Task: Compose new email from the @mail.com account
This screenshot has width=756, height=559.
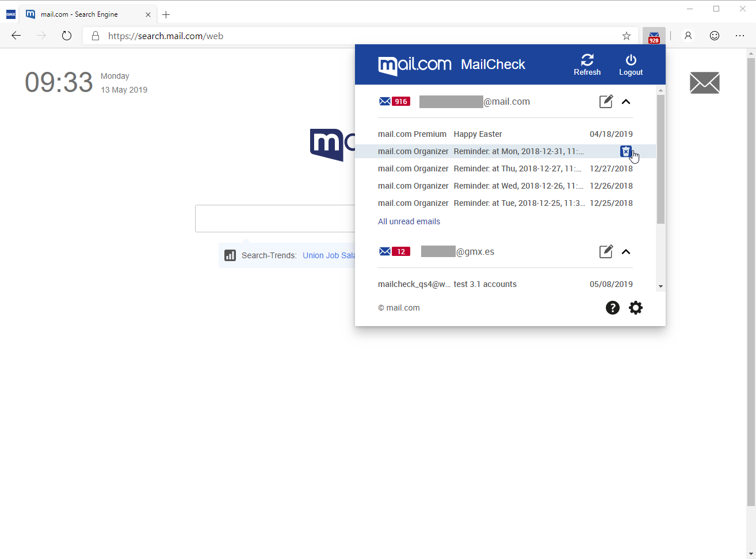Action: [606, 101]
